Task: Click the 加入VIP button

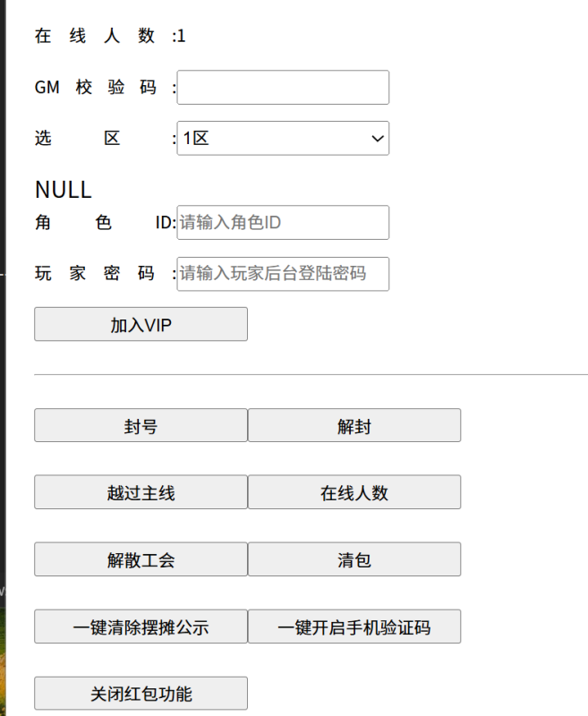Action: tap(141, 324)
